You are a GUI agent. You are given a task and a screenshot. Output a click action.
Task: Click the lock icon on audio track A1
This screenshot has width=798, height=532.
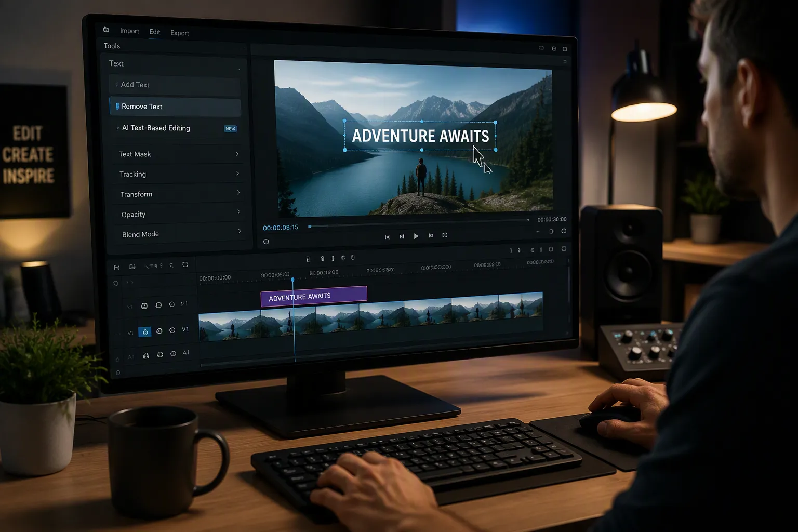click(146, 355)
